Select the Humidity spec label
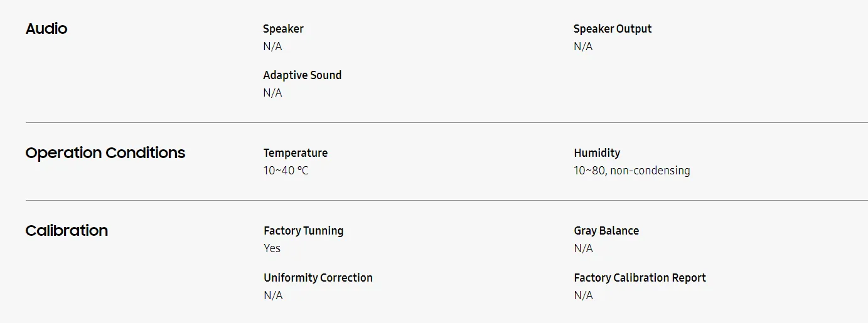Image resolution: width=868 pixels, height=323 pixels. pyautogui.click(x=597, y=153)
